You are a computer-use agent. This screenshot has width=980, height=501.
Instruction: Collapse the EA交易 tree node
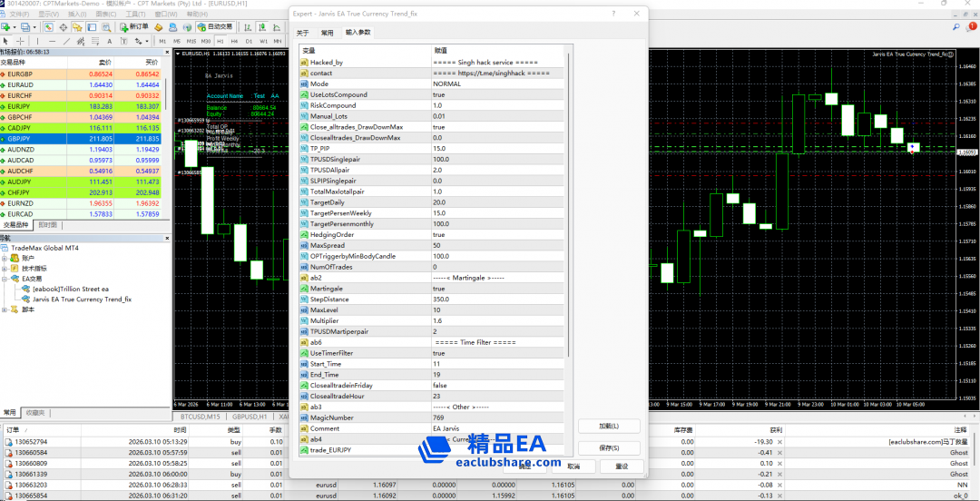click(x=5, y=279)
